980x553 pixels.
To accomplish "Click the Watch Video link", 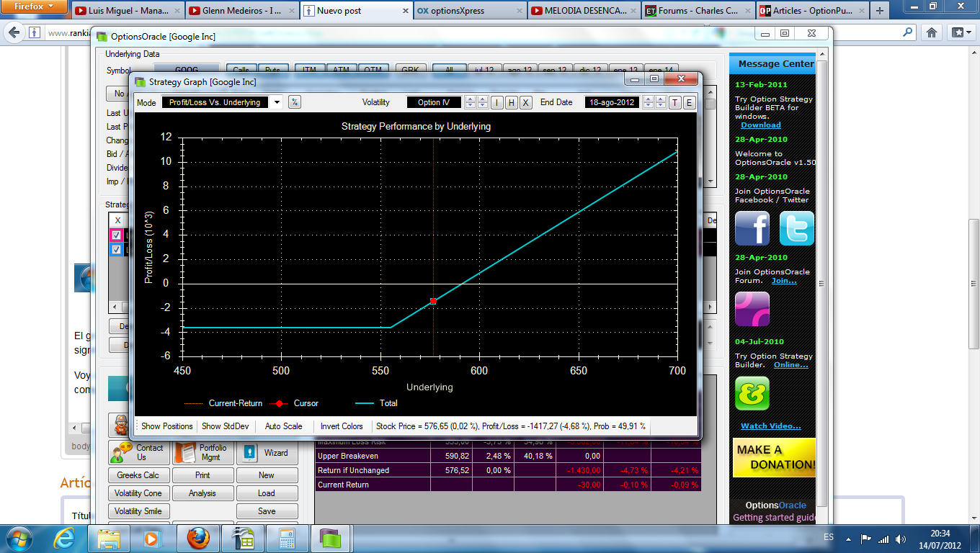I will (x=771, y=426).
